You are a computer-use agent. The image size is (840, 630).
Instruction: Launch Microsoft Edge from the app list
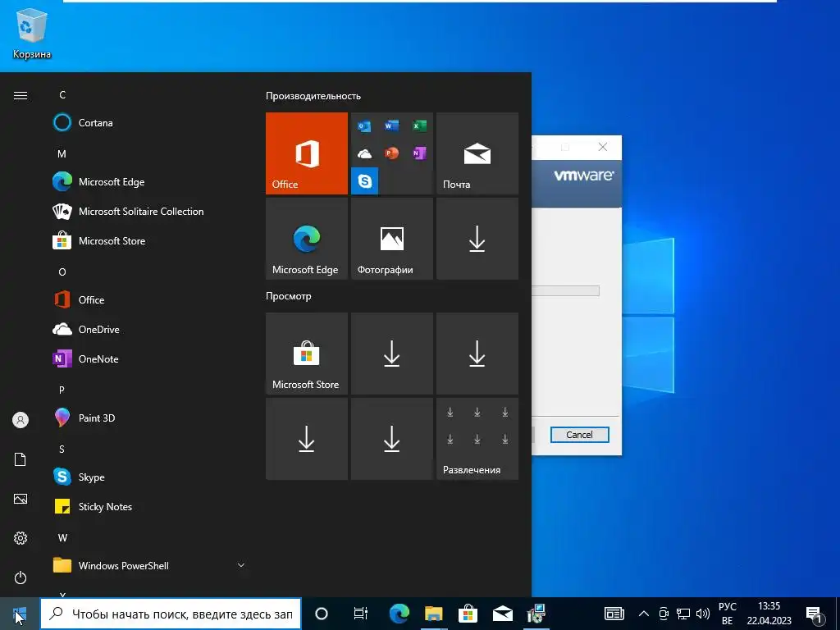[x=149, y=181]
